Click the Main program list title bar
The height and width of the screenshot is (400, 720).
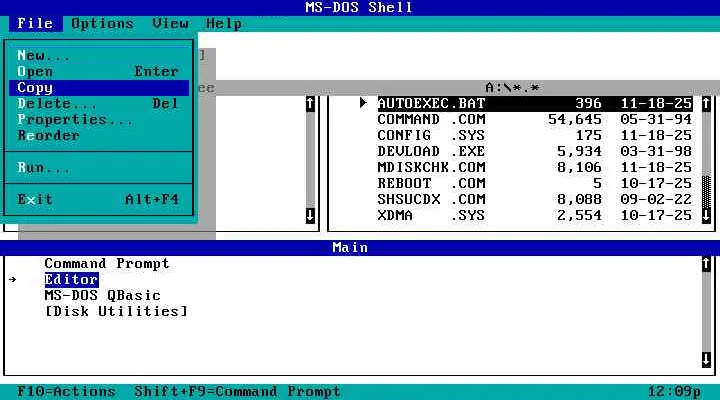(360, 248)
